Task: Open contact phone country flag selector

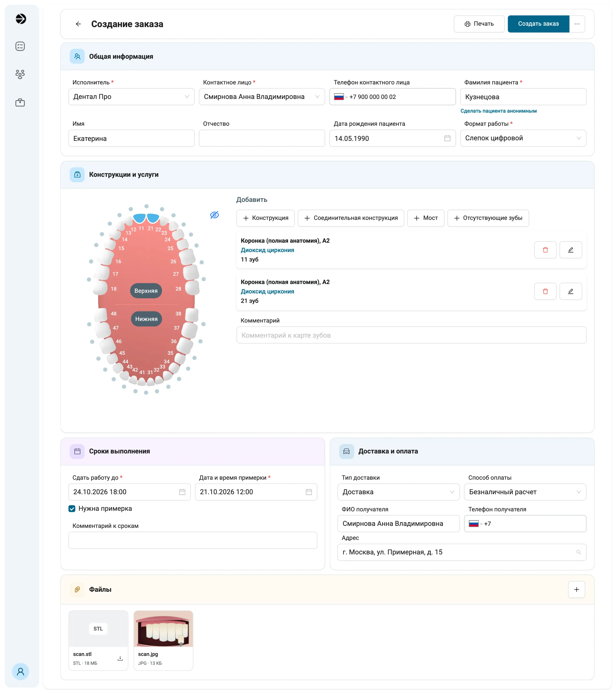Action: coord(341,97)
